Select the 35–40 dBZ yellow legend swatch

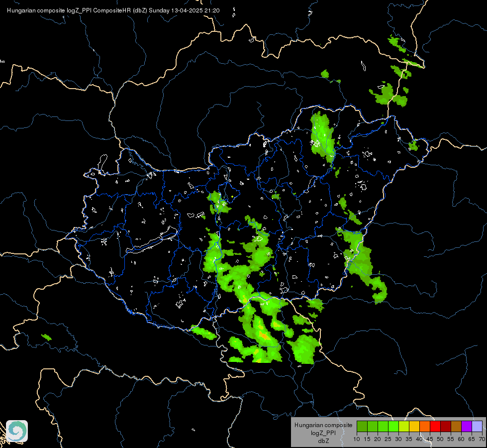[x=414, y=426]
